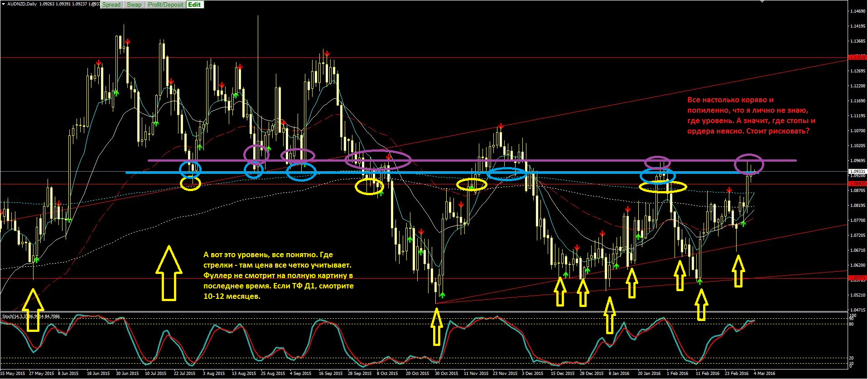Image resolution: width=868 pixels, height=379 pixels.
Task: Click the 1.08195 value on price scale
Action: pyautogui.click(x=858, y=206)
